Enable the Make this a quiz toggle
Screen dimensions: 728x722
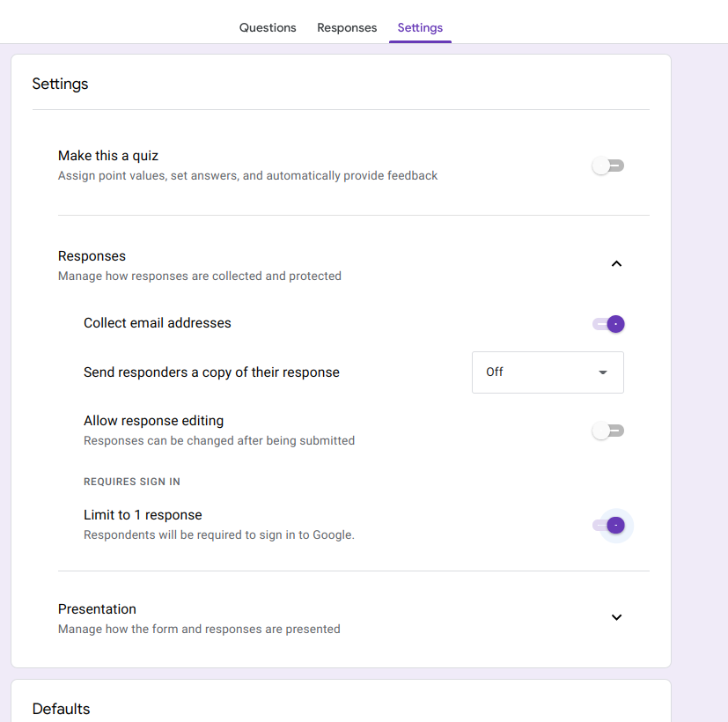608,166
